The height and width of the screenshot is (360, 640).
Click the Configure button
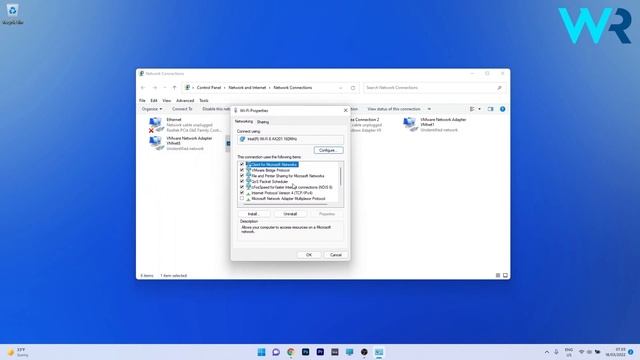point(328,150)
